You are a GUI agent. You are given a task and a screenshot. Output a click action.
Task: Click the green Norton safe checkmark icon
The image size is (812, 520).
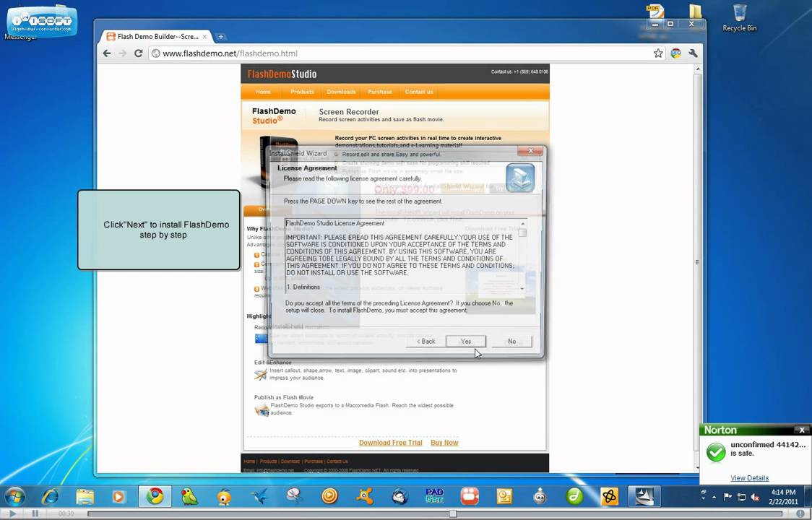click(716, 451)
